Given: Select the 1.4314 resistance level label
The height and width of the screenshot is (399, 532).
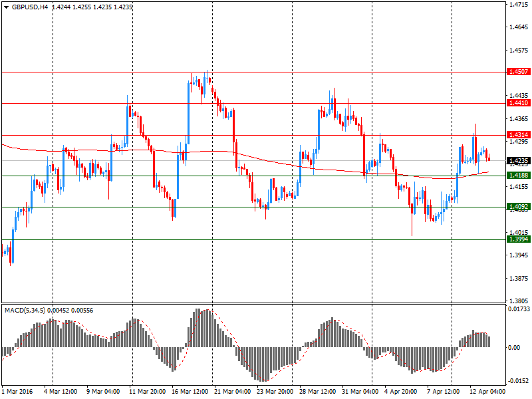Looking at the screenshot, I should (x=519, y=135).
